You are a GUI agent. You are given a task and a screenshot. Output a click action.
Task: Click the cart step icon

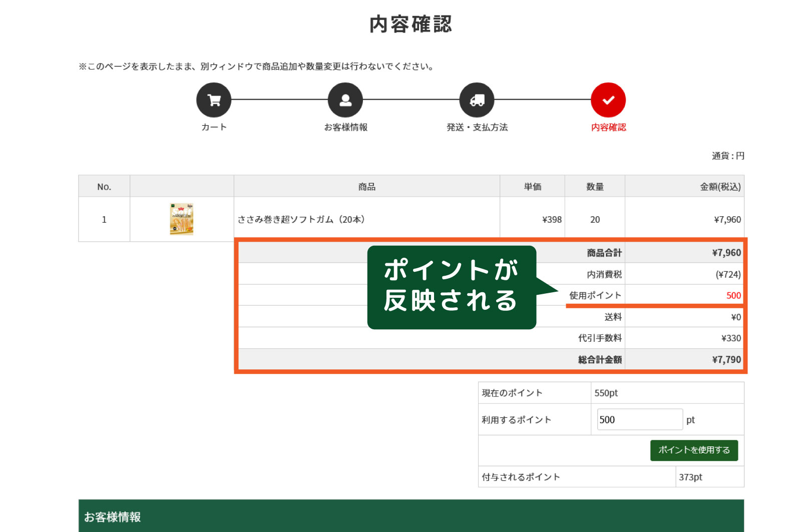[214, 100]
